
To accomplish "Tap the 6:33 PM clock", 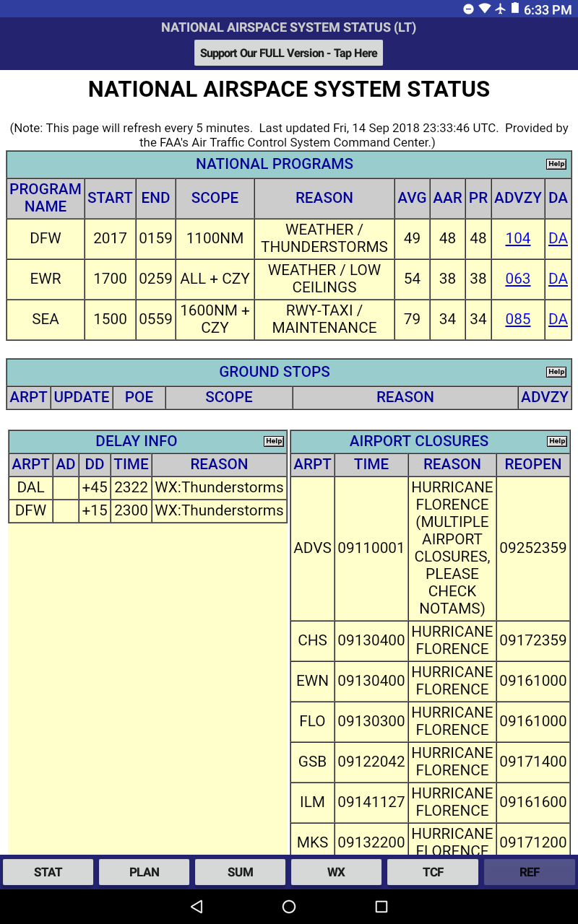I will (548, 10).
